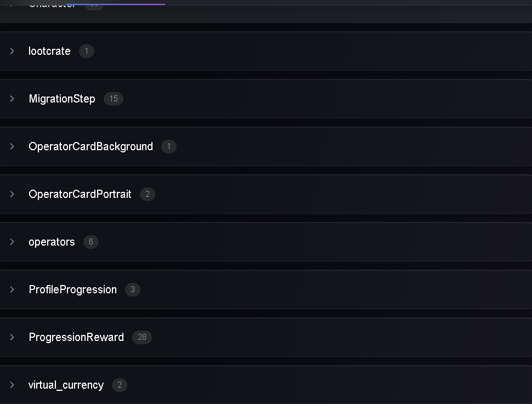Screen dimensions: 532x404
Task: Click the ProfileProgression count badge 3
Action: click(x=133, y=289)
